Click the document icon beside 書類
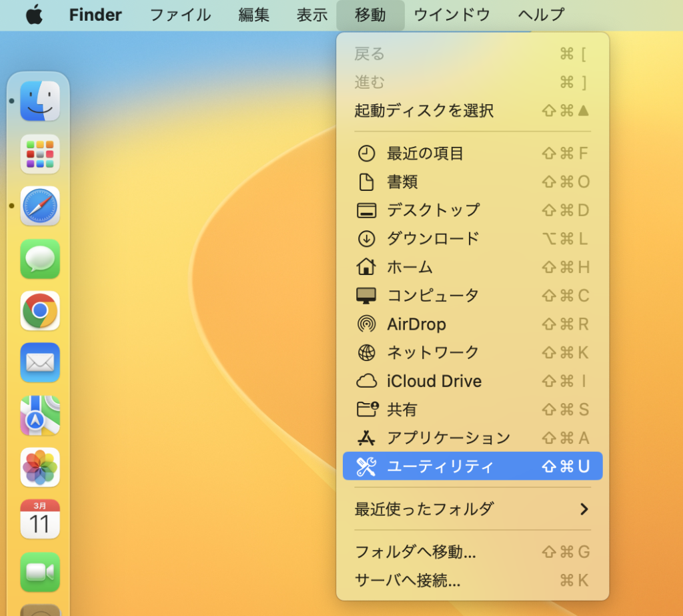The image size is (683, 616). click(366, 182)
